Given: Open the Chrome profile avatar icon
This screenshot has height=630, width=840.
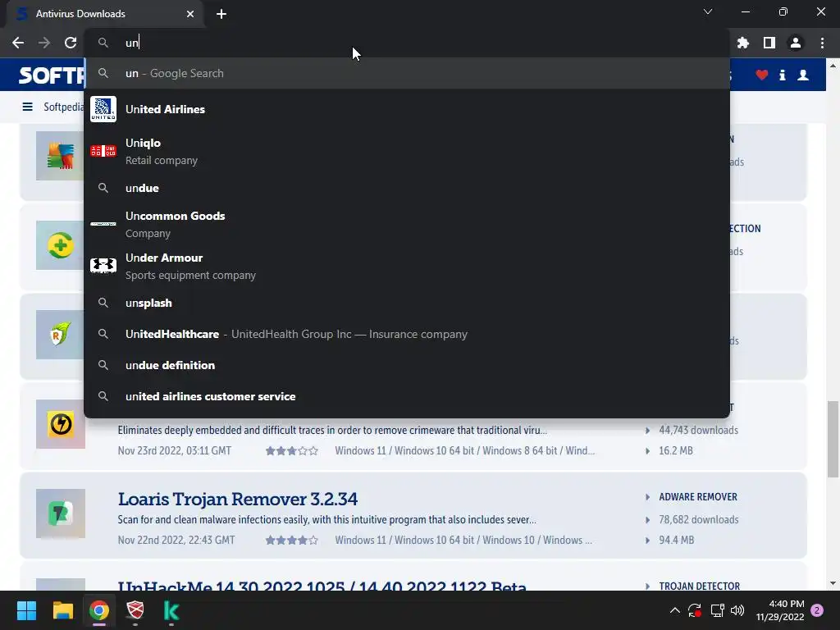Looking at the screenshot, I should (795, 43).
